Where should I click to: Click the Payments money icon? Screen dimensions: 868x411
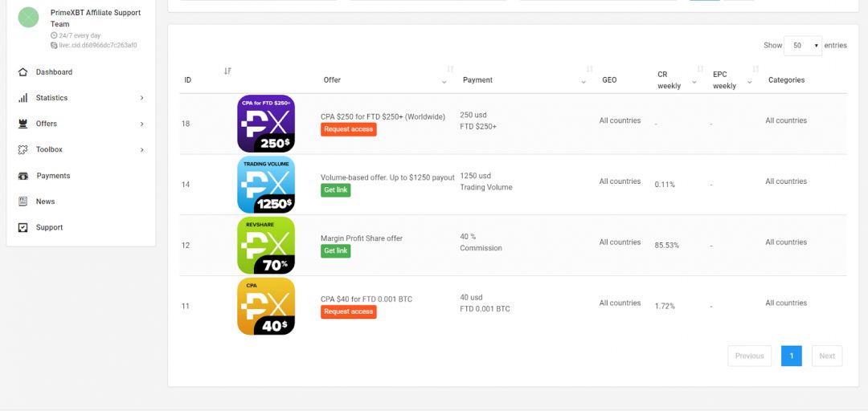[23, 176]
